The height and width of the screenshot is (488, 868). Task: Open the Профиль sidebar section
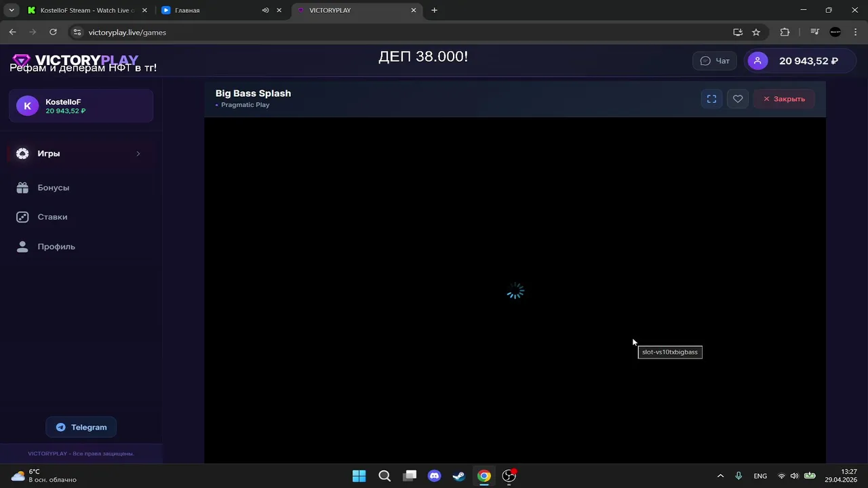click(81, 247)
